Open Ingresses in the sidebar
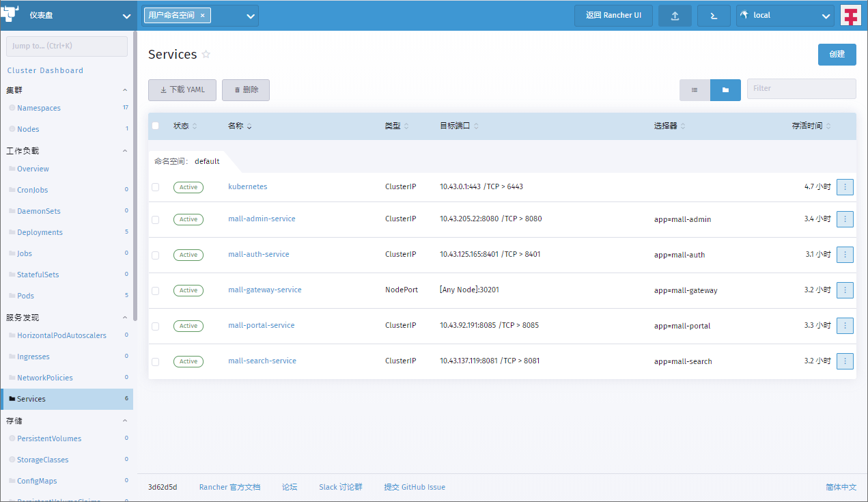This screenshot has width=868, height=502. pyautogui.click(x=33, y=357)
